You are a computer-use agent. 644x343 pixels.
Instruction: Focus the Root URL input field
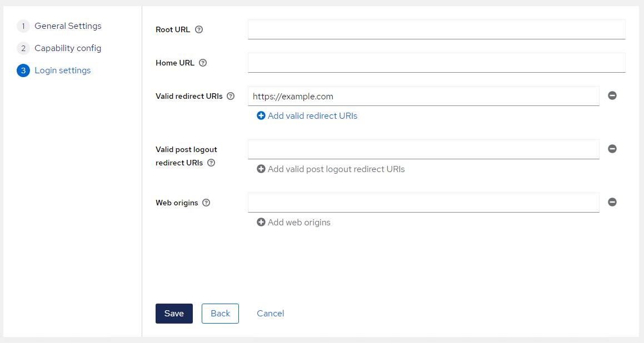[436, 29]
